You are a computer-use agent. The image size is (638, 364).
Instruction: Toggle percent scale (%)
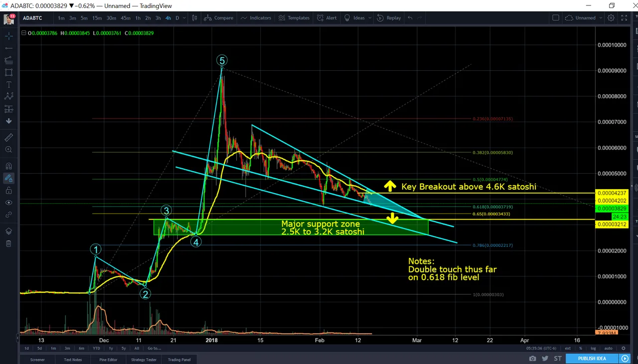pos(581,348)
